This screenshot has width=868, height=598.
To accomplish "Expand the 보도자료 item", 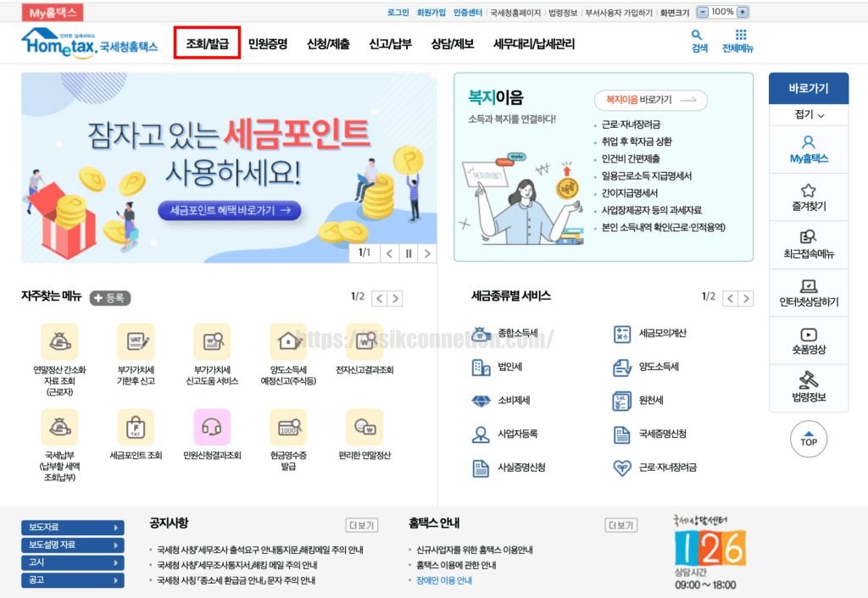I will coord(73,528).
